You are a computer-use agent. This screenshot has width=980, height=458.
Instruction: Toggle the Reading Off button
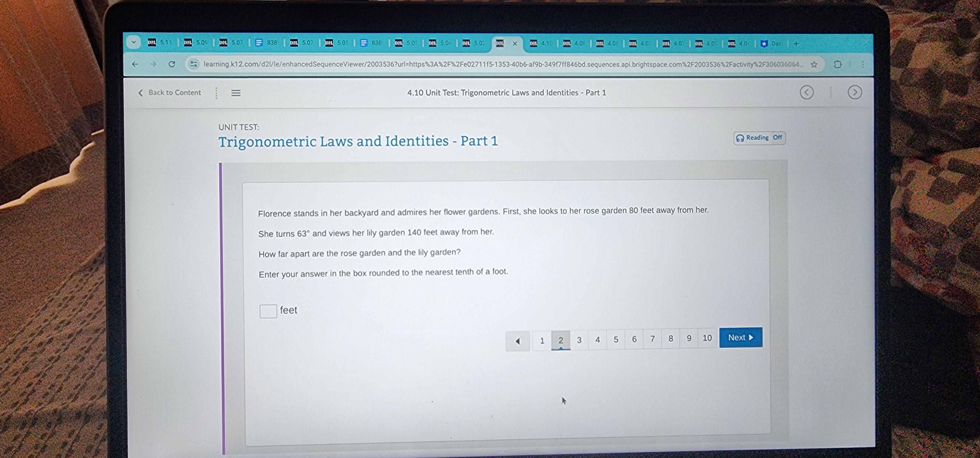tap(759, 138)
